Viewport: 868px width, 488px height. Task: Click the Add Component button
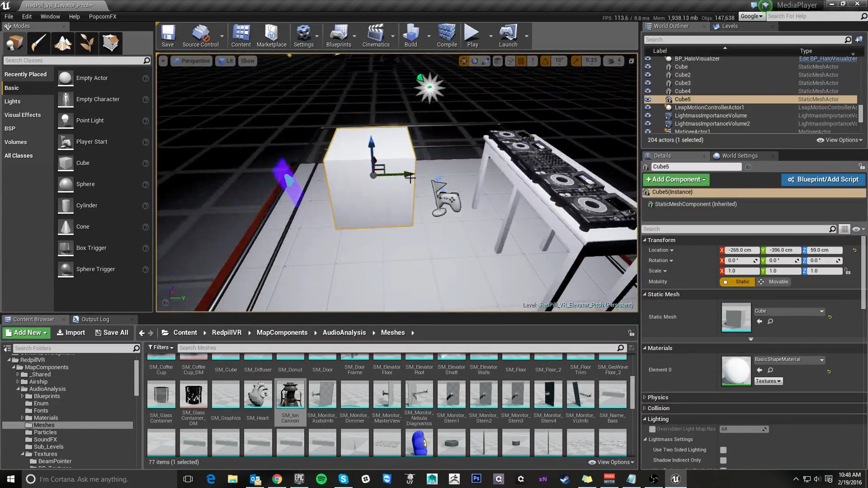point(676,179)
